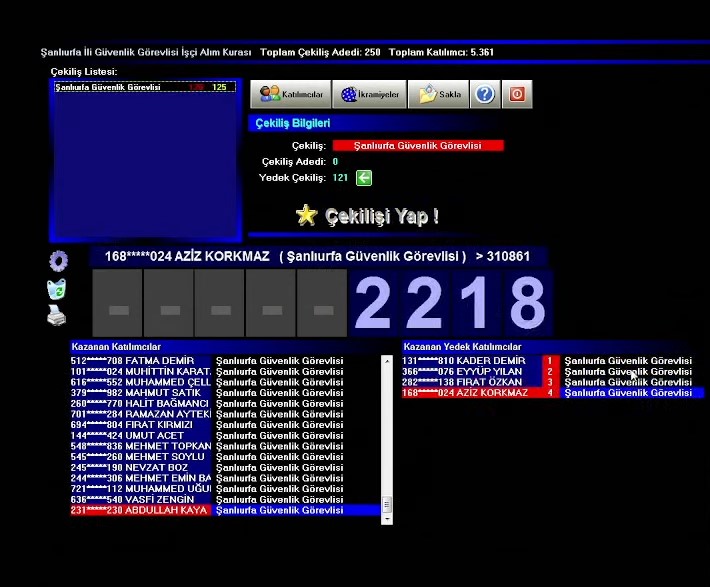
Task: Click the Sakla folder button
Action: (x=440, y=94)
